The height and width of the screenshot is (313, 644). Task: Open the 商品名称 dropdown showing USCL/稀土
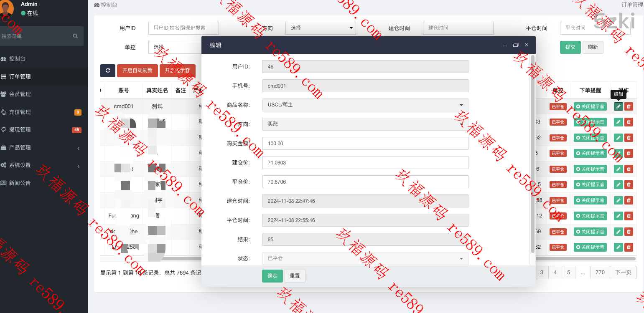click(x=365, y=105)
